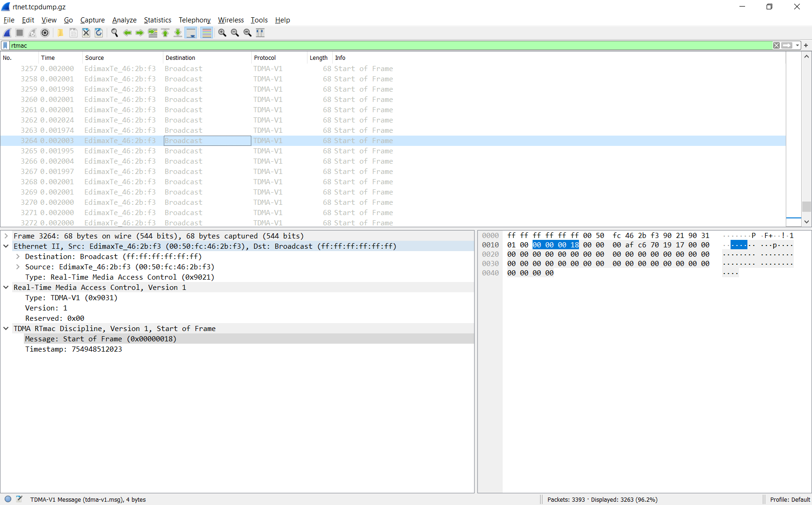Click into the rtmac display filter field
Screen dimensions: 812x505
374,45
